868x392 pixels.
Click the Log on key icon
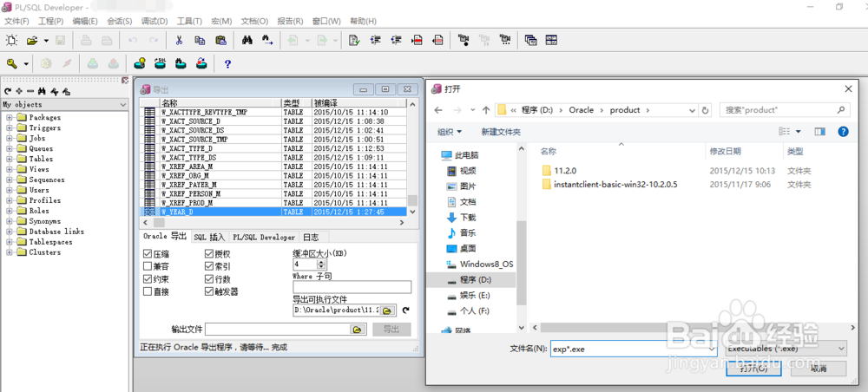pyautogui.click(x=12, y=64)
